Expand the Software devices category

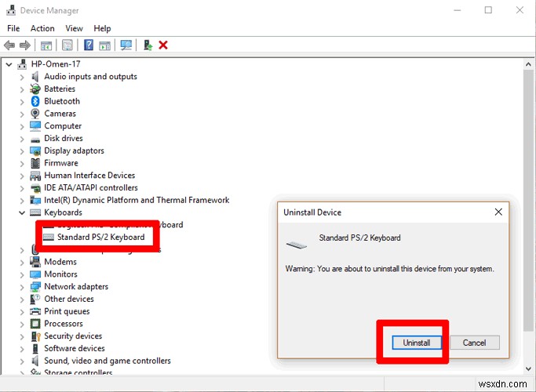[22, 349]
